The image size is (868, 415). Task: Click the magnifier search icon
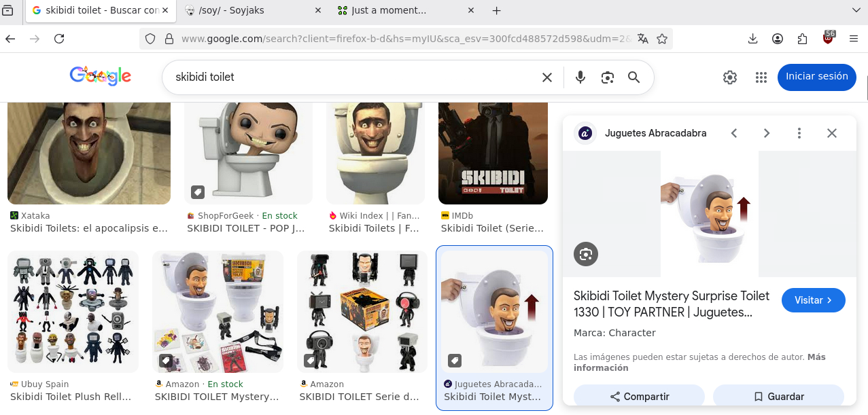point(633,77)
